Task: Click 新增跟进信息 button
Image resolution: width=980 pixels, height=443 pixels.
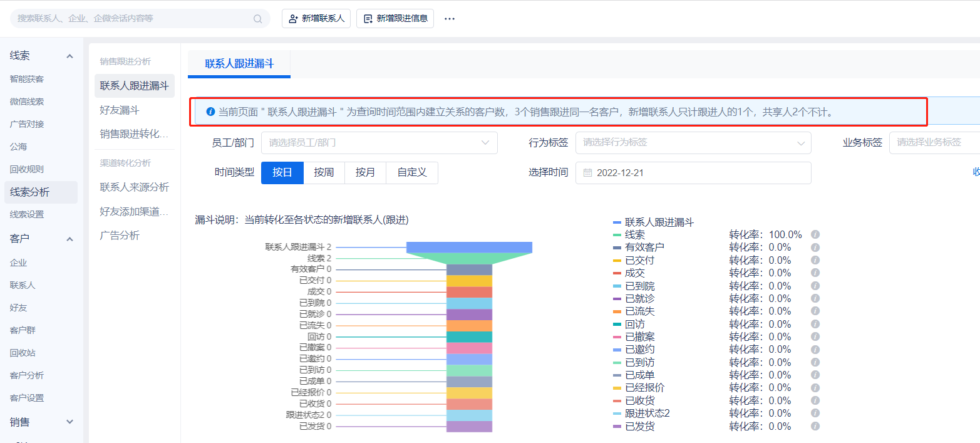Action: coord(395,19)
